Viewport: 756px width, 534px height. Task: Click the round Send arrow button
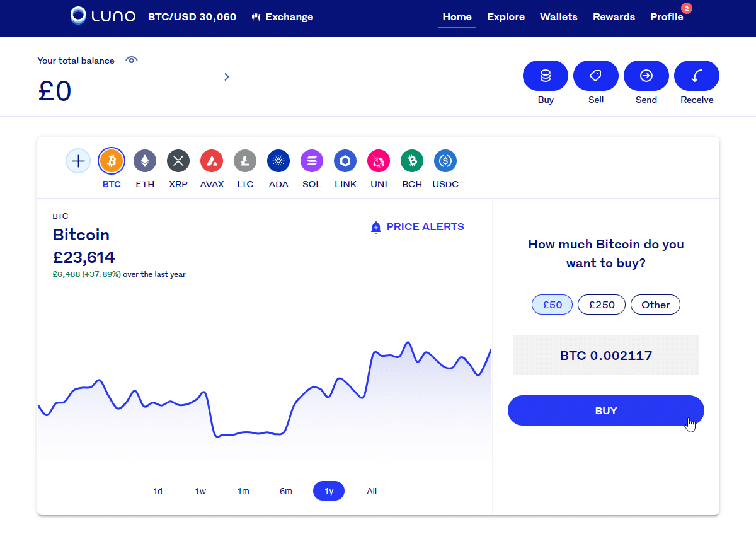tap(646, 76)
